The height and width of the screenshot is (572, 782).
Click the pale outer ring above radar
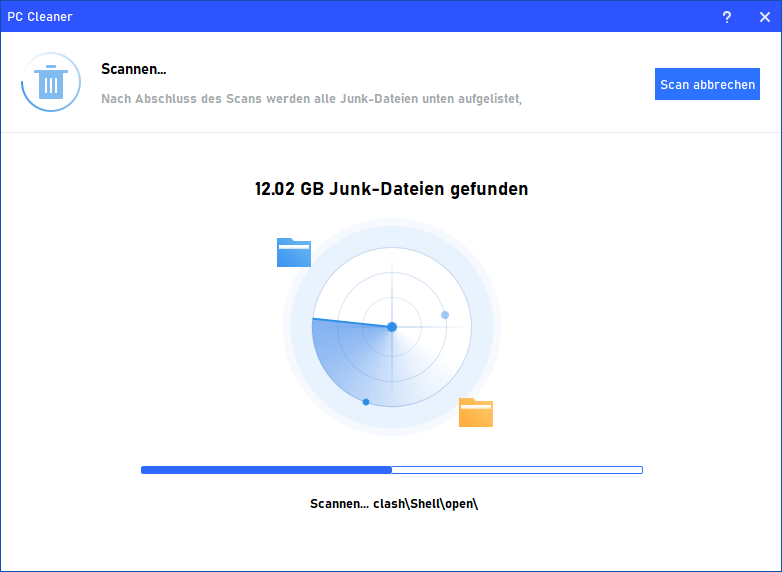(x=392, y=233)
